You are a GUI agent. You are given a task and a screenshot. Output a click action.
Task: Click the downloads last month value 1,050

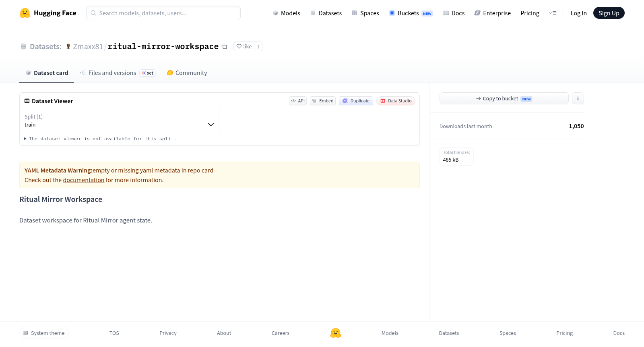(x=576, y=126)
